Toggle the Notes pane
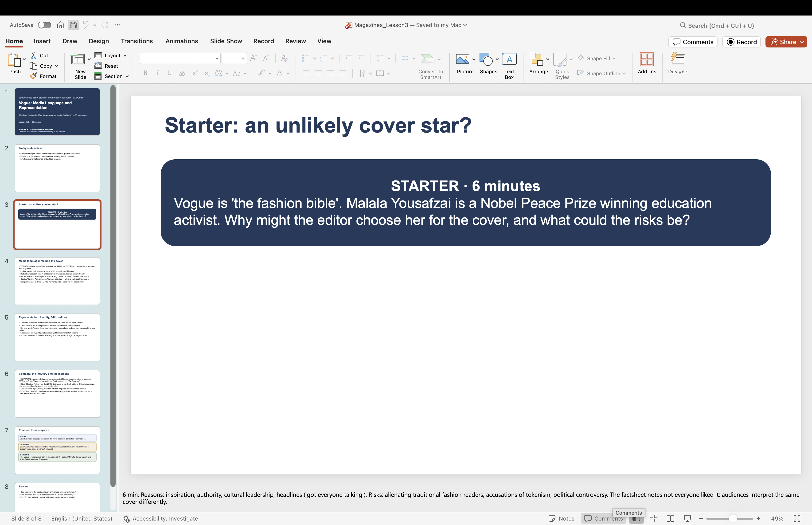The width and height of the screenshot is (812, 525). pyautogui.click(x=562, y=518)
